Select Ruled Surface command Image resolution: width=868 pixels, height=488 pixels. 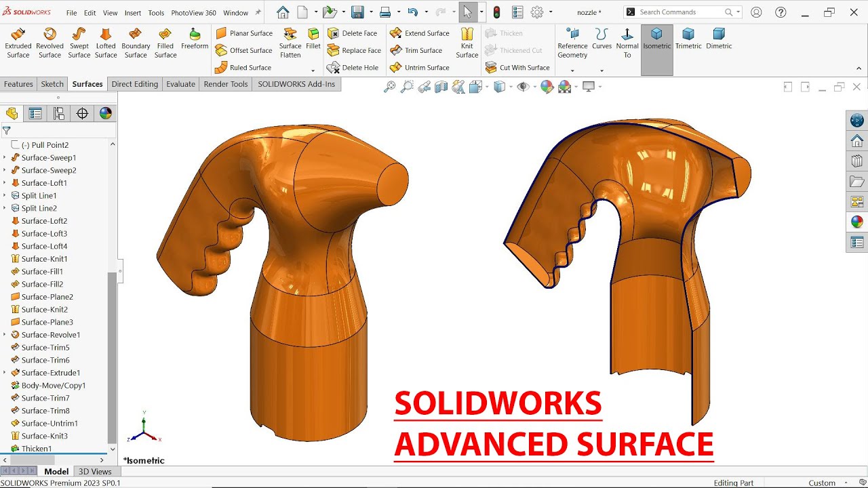tap(243, 68)
